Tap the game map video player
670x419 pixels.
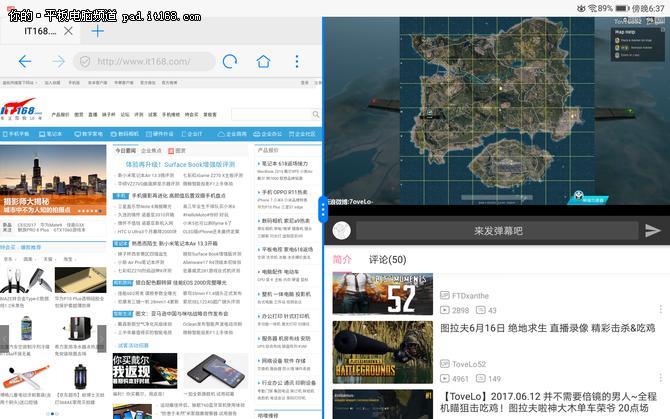coord(497,111)
